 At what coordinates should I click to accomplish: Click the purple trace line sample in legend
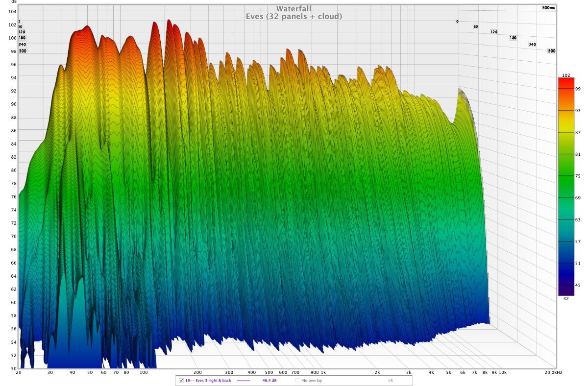pyautogui.click(x=244, y=380)
